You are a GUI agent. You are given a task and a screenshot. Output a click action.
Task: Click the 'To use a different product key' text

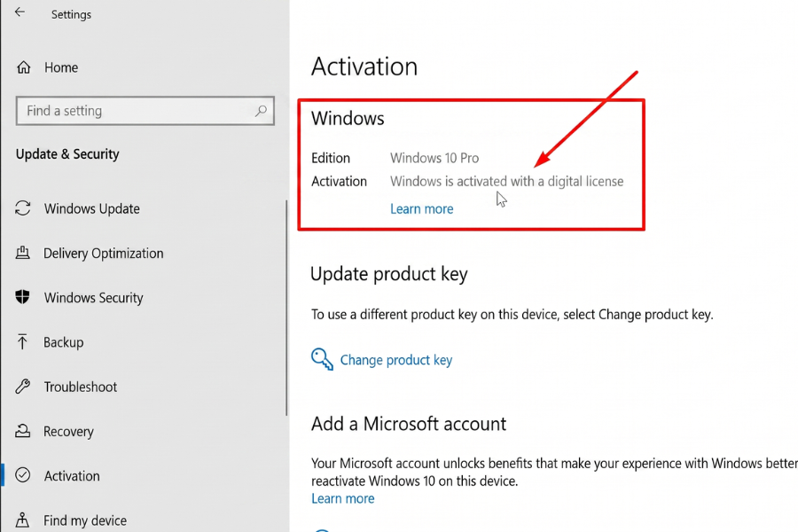[x=512, y=315]
